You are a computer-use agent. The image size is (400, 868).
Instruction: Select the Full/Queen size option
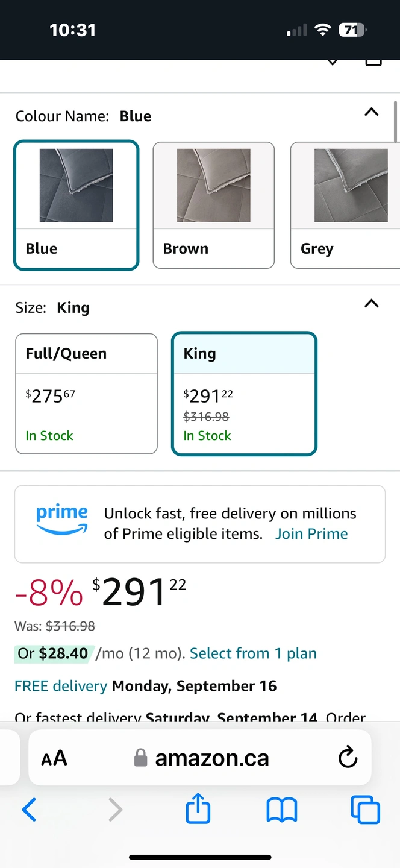click(86, 393)
